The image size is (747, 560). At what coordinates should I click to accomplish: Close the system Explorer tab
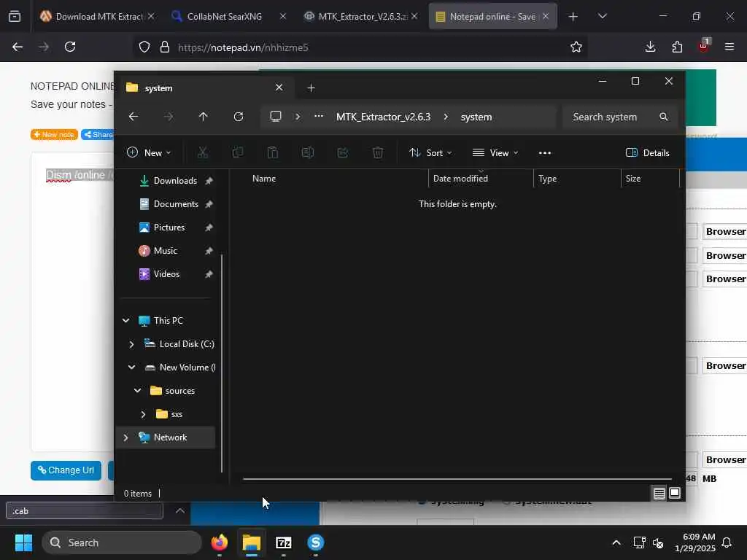click(x=279, y=87)
